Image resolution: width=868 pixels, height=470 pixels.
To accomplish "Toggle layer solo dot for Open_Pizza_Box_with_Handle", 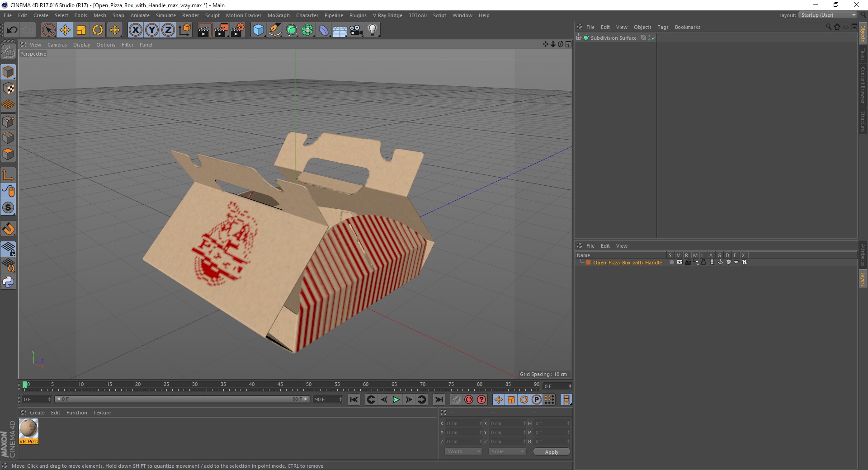I will point(671,262).
